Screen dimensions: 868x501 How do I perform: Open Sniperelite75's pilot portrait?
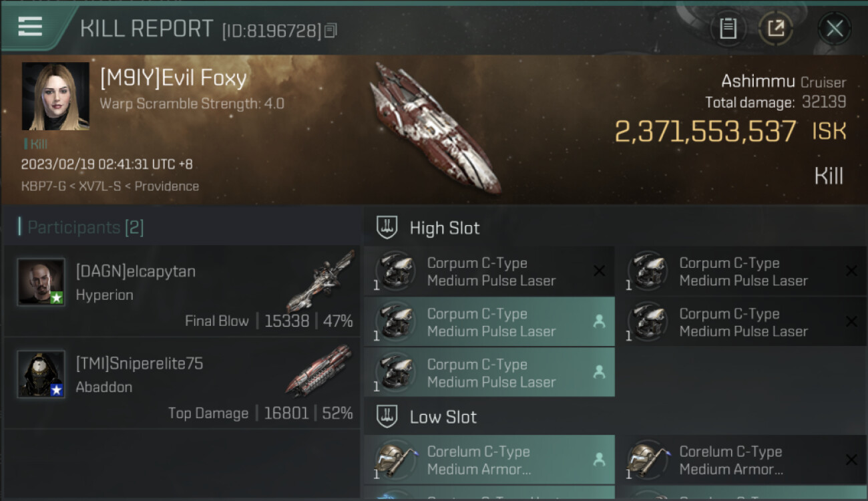[41, 374]
